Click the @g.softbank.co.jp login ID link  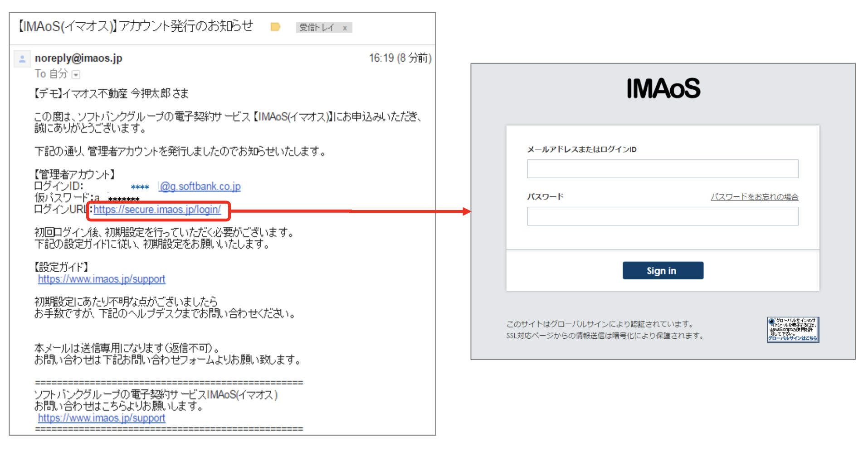click(200, 186)
